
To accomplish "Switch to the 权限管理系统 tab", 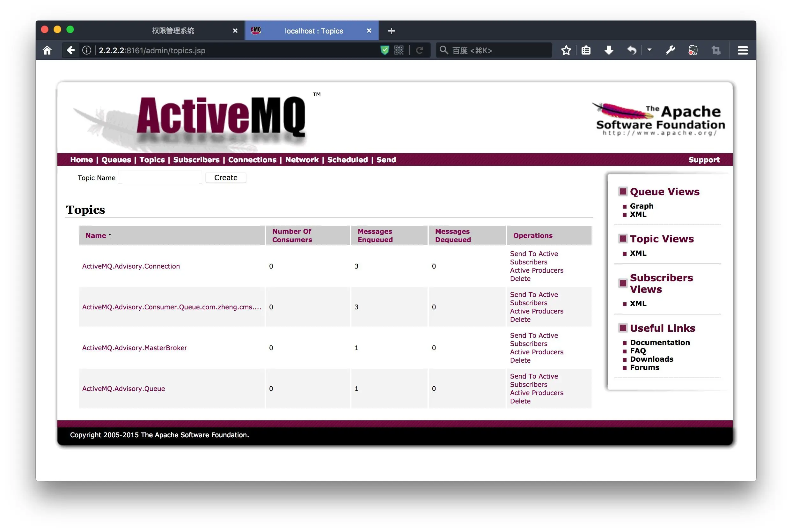I will point(173,31).
